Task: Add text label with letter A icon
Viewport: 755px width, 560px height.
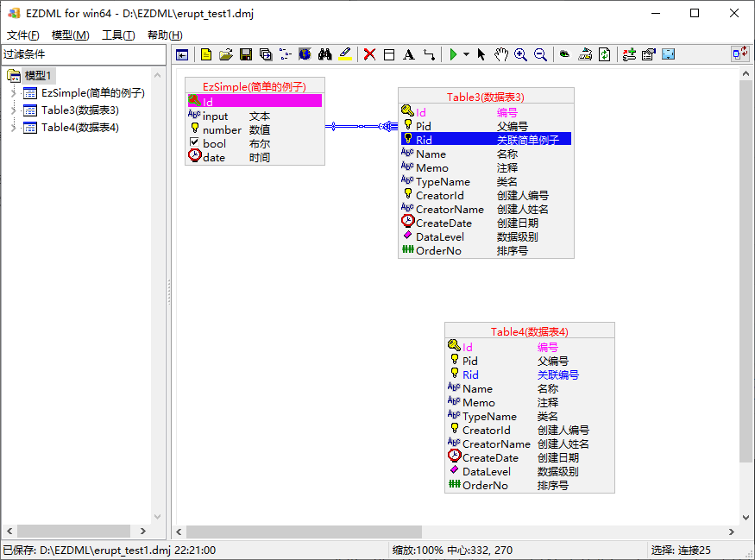Action: [409, 54]
